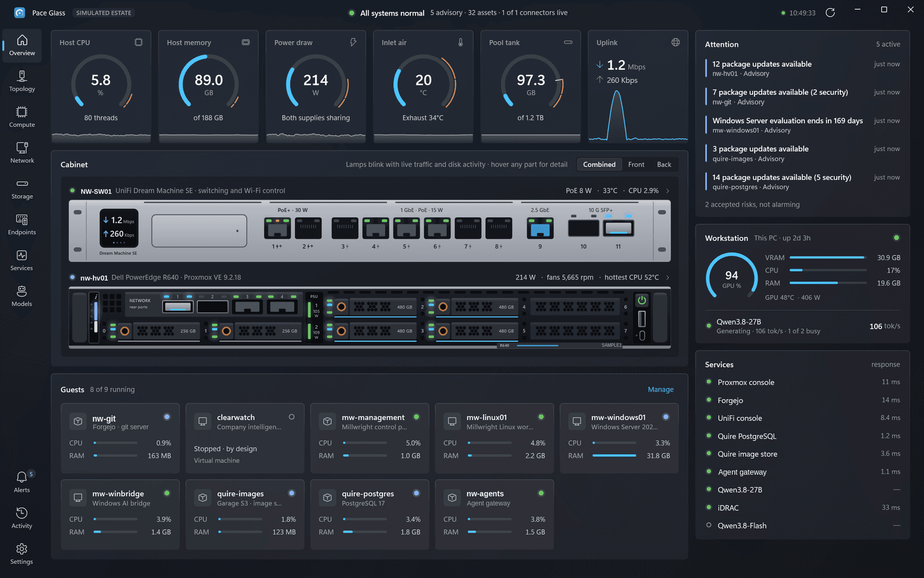Viewport: 924px width, 578px height.
Task: Open the nw-git guest card
Action: 120,438
